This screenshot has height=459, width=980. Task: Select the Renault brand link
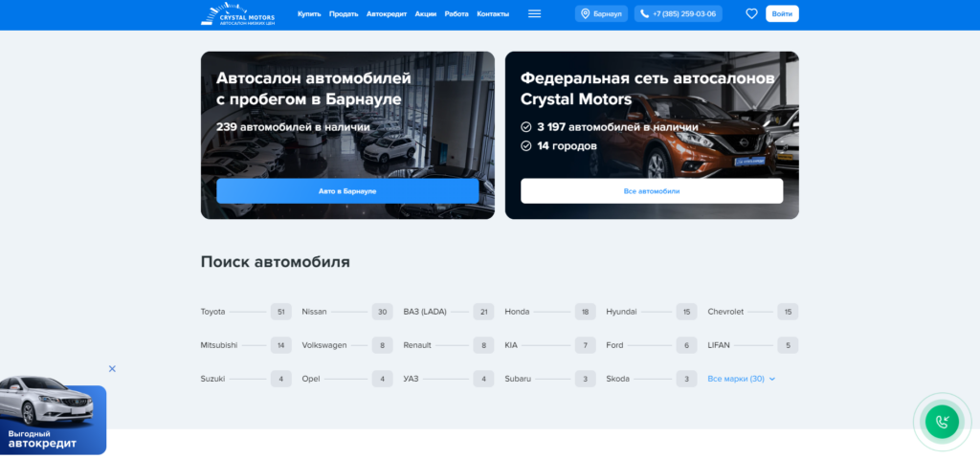pyautogui.click(x=417, y=345)
